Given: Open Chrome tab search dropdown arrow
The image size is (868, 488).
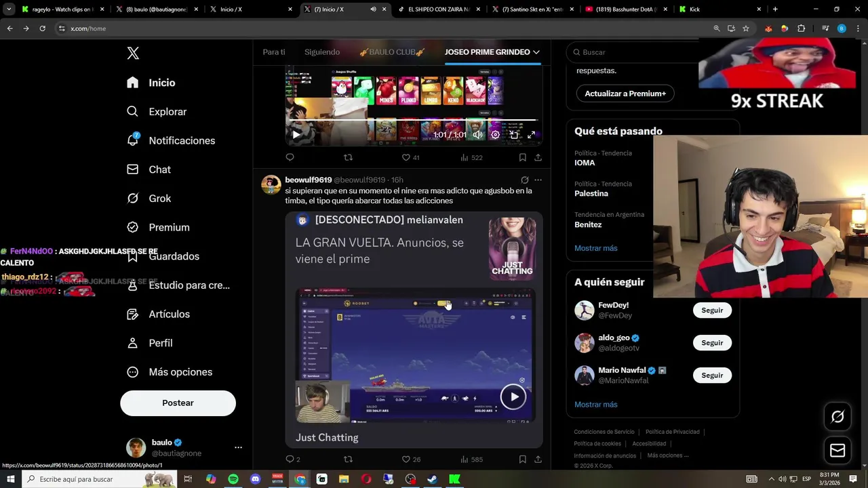Looking at the screenshot, I should (9, 9).
